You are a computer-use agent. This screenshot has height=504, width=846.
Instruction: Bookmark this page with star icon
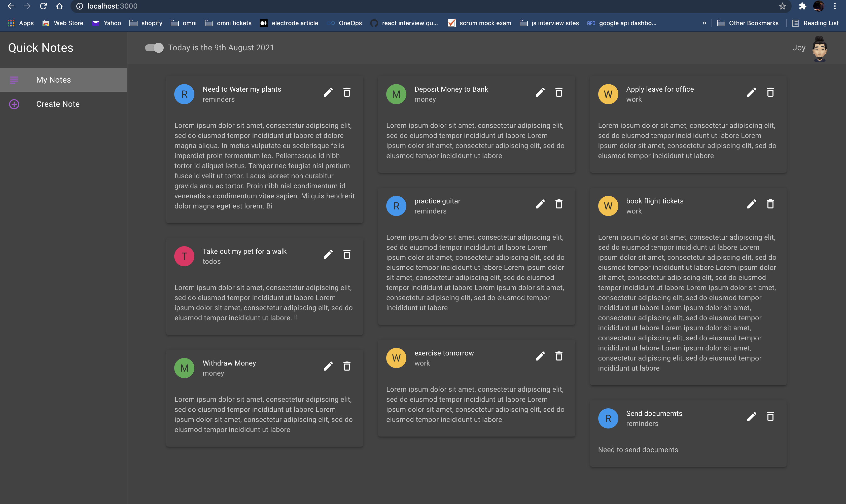point(782,6)
